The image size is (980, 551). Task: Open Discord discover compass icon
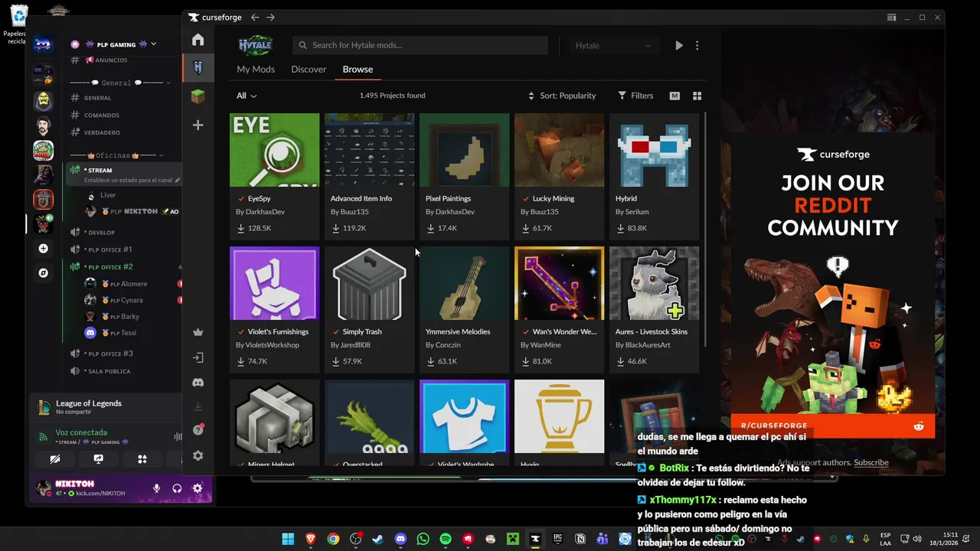pyautogui.click(x=44, y=272)
